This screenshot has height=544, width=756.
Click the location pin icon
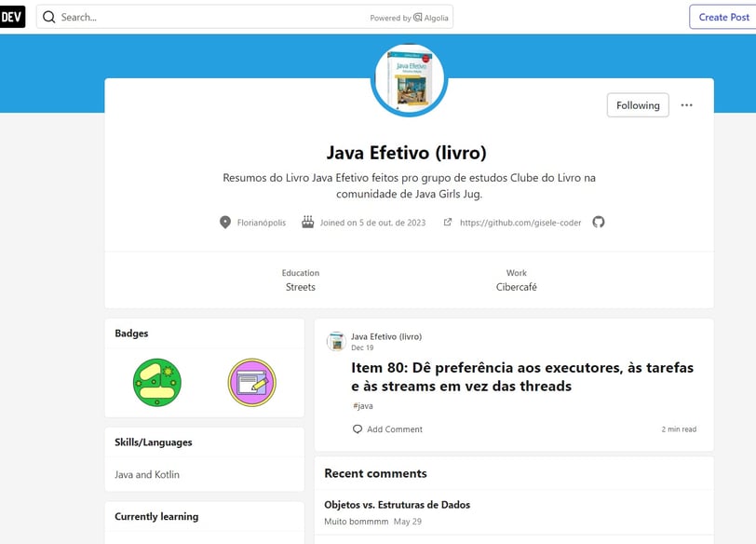tap(225, 223)
